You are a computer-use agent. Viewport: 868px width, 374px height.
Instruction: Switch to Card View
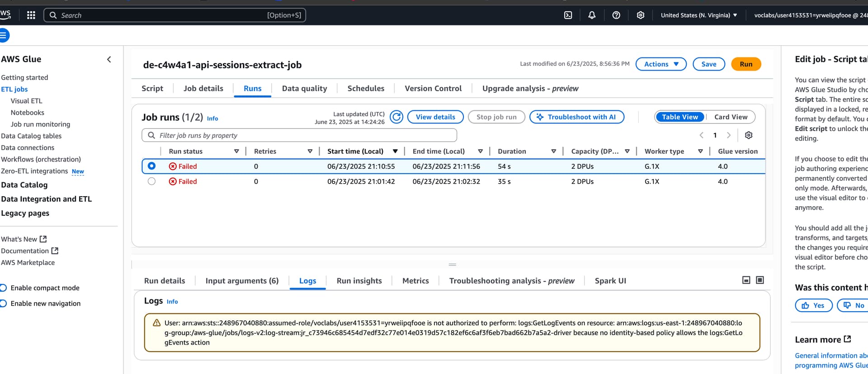click(x=731, y=117)
